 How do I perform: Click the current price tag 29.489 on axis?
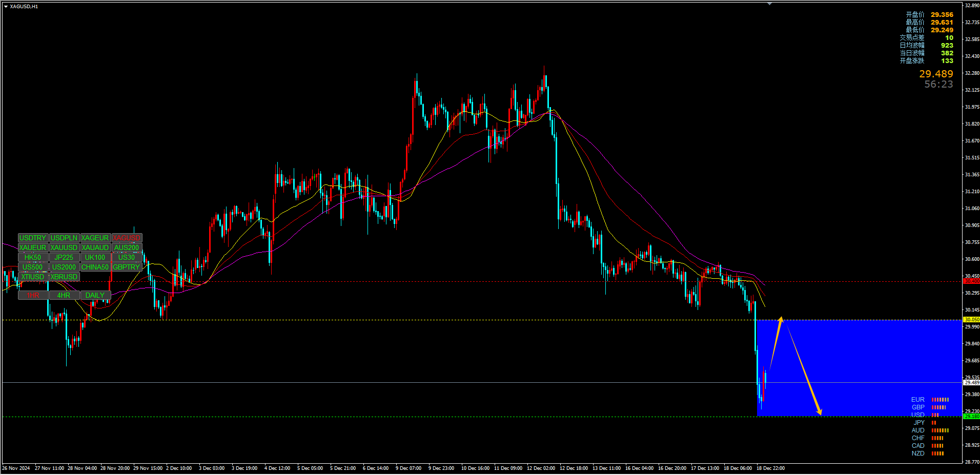pos(971,383)
